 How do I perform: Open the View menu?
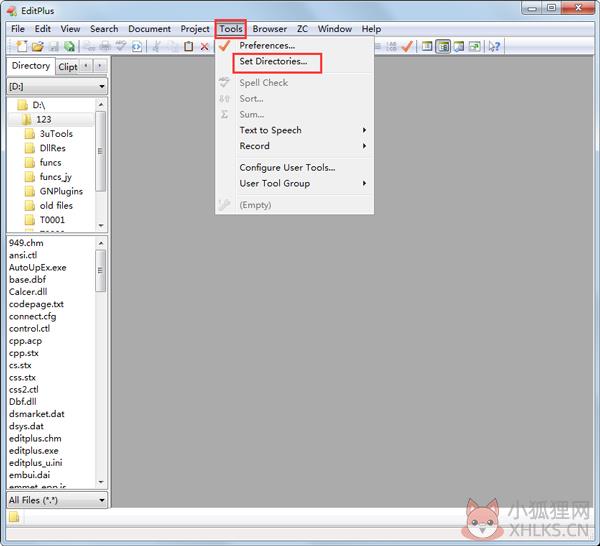(x=70, y=29)
